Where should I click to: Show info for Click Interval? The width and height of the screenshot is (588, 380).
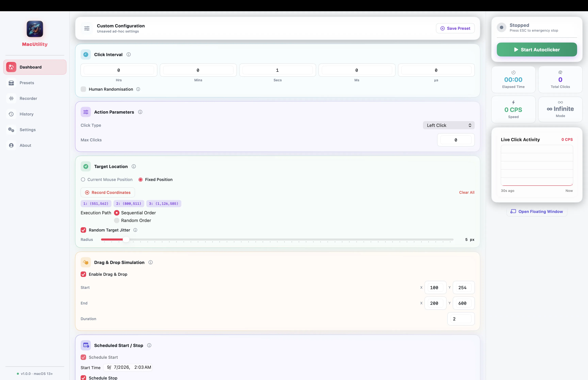(x=129, y=55)
